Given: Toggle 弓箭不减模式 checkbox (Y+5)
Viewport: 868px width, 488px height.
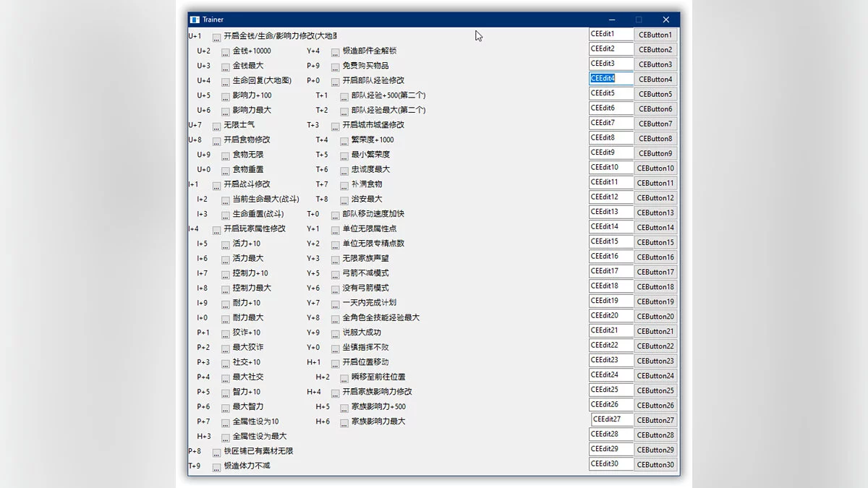Looking at the screenshot, I should pyautogui.click(x=336, y=274).
